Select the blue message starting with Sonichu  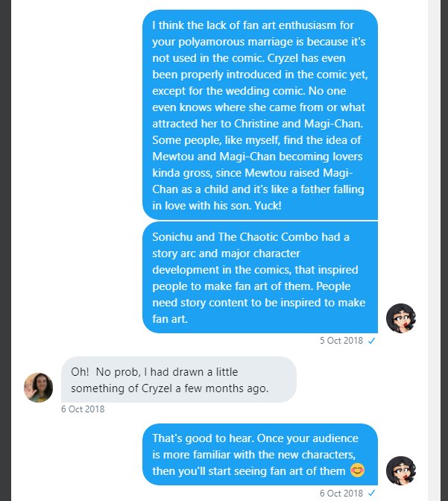pos(260,277)
